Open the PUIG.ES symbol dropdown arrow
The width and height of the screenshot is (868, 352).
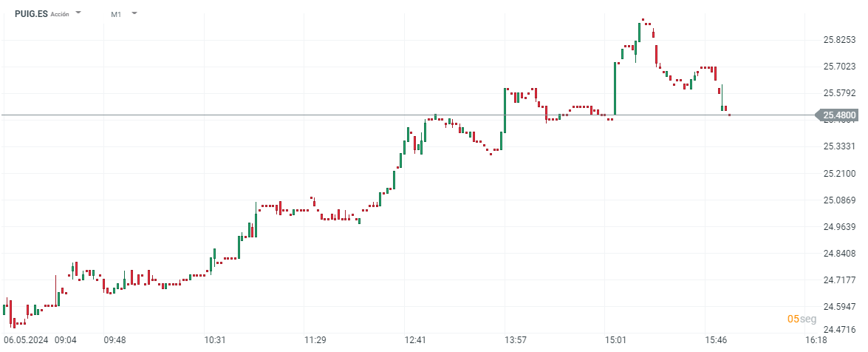(79, 13)
